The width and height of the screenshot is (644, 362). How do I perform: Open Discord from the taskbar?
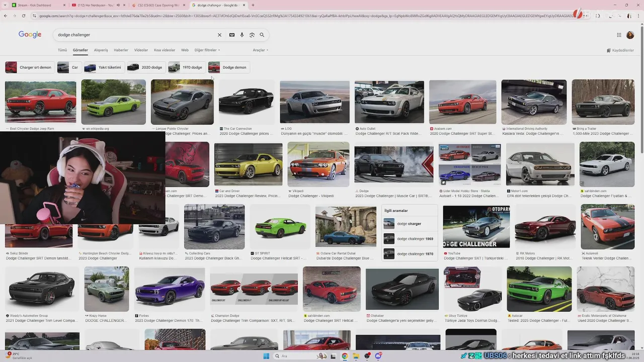click(378, 356)
